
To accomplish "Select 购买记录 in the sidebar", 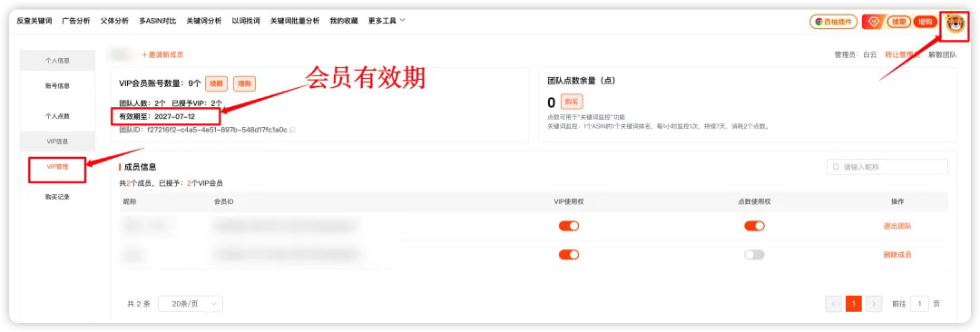I will [57, 197].
